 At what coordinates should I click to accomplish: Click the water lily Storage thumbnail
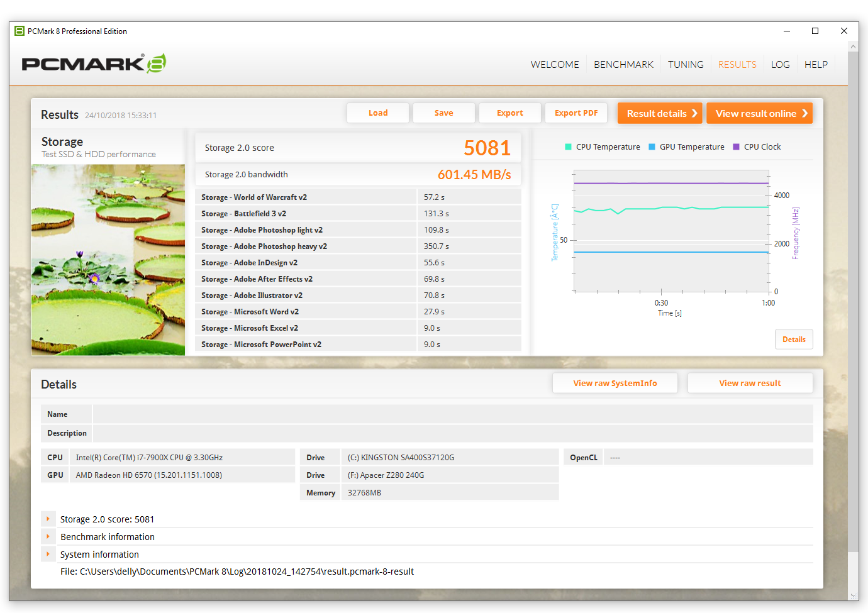click(x=108, y=260)
